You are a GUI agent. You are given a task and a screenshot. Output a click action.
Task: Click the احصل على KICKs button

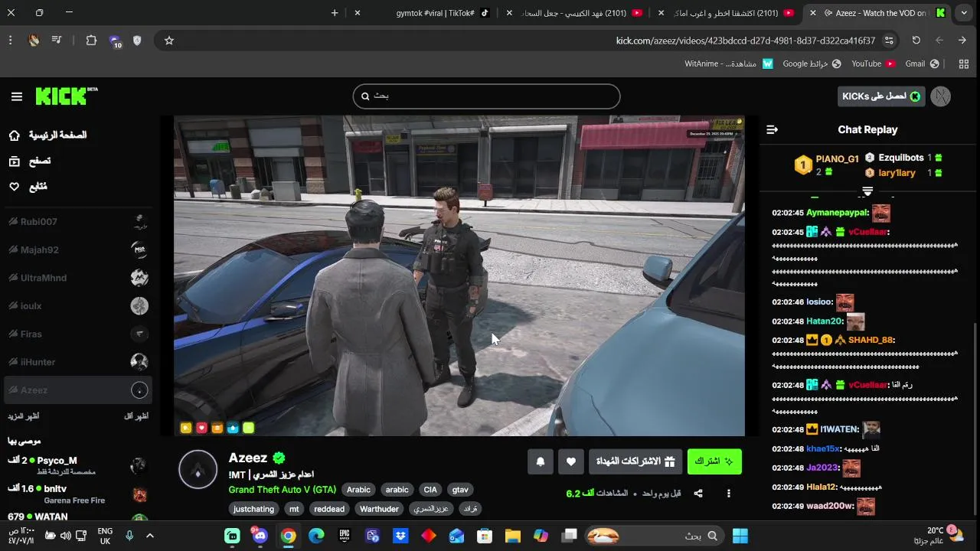coord(881,96)
